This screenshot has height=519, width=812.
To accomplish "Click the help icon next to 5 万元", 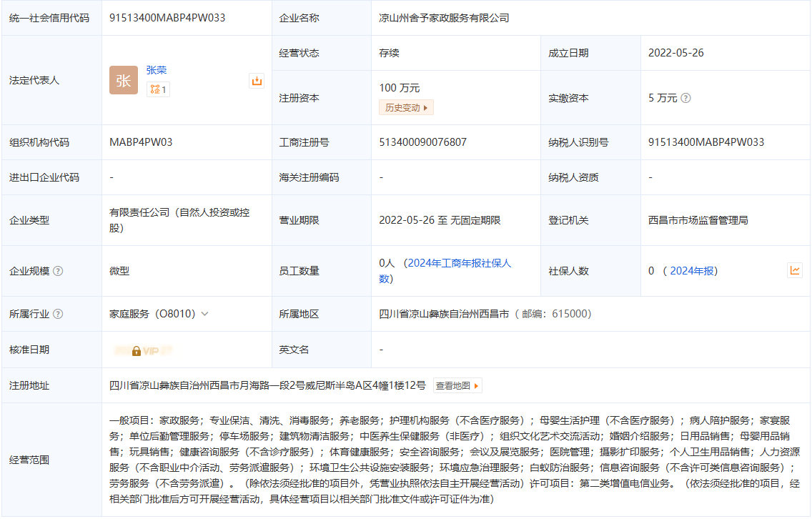I will [685, 98].
